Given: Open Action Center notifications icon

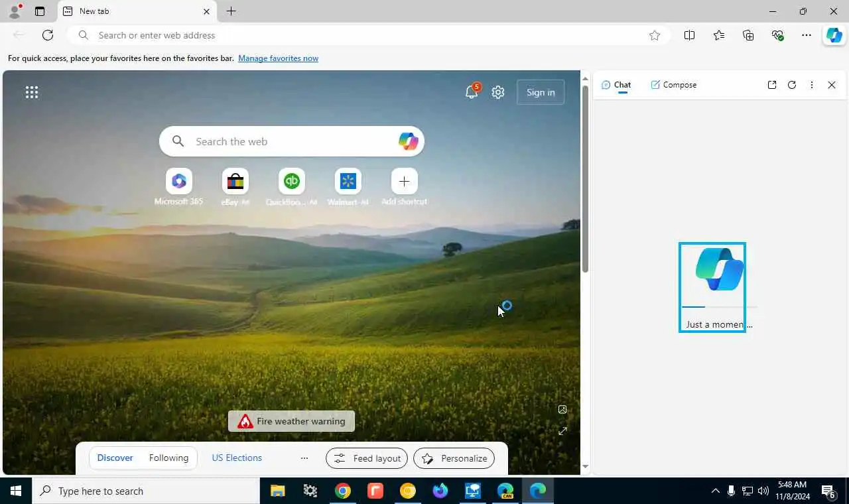Looking at the screenshot, I should [x=828, y=491].
